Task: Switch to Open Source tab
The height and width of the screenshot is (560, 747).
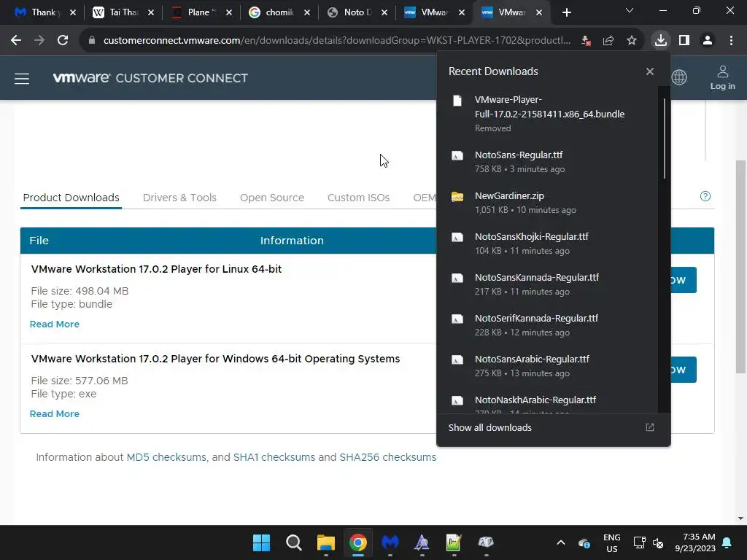Action: [x=272, y=198]
